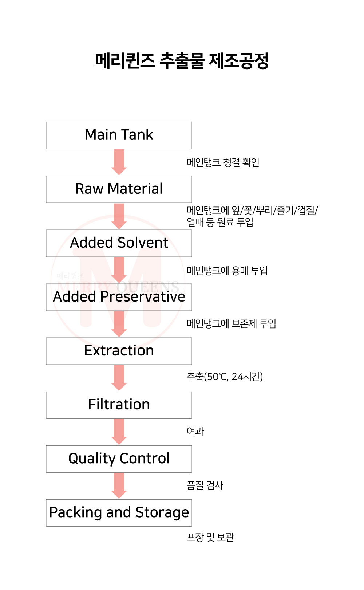Image resolution: width=364 pixels, height=590 pixels.
Task: Click the Packing and Storage box
Action: (x=119, y=512)
